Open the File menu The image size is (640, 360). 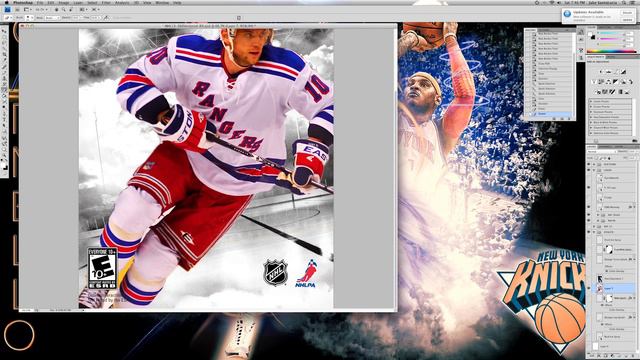[x=40, y=2]
